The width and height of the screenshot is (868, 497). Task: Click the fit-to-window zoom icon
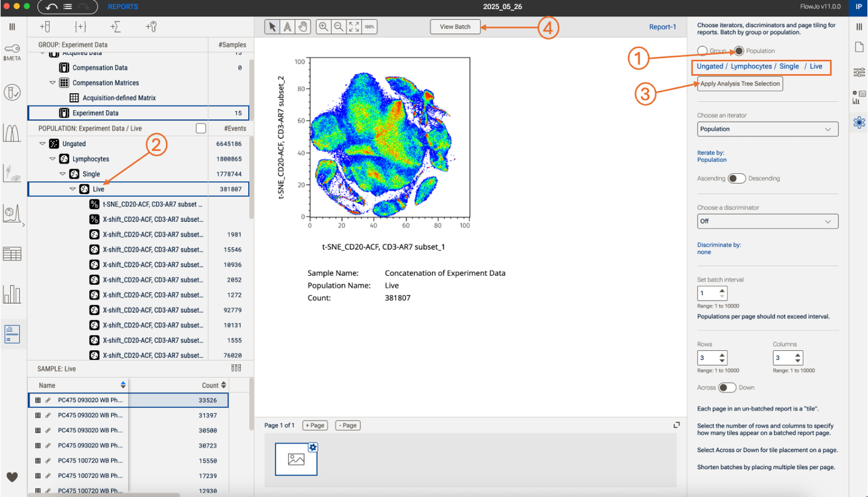click(354, 27)
